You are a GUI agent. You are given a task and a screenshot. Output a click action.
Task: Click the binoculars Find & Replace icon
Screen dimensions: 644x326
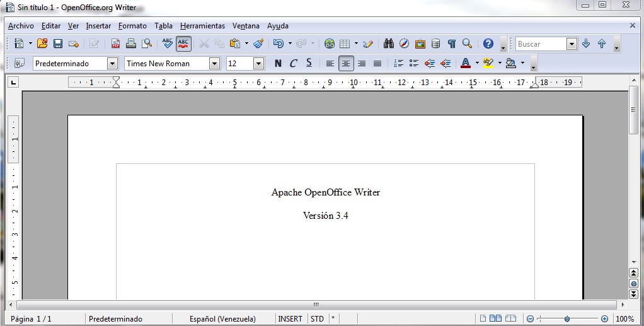[388, 44]
